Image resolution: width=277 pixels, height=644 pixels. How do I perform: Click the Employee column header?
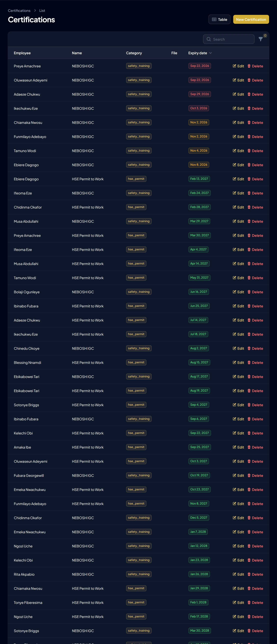[22, 53]
